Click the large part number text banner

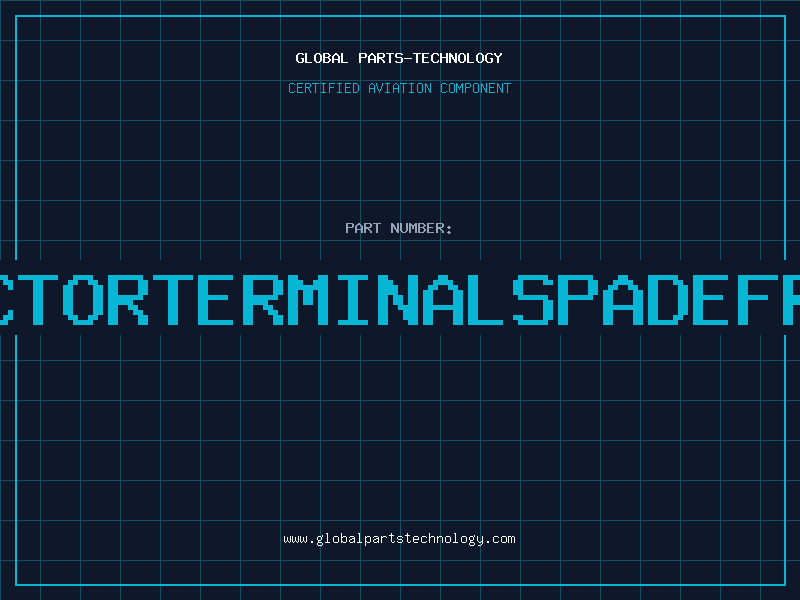(x=400, y=299)
